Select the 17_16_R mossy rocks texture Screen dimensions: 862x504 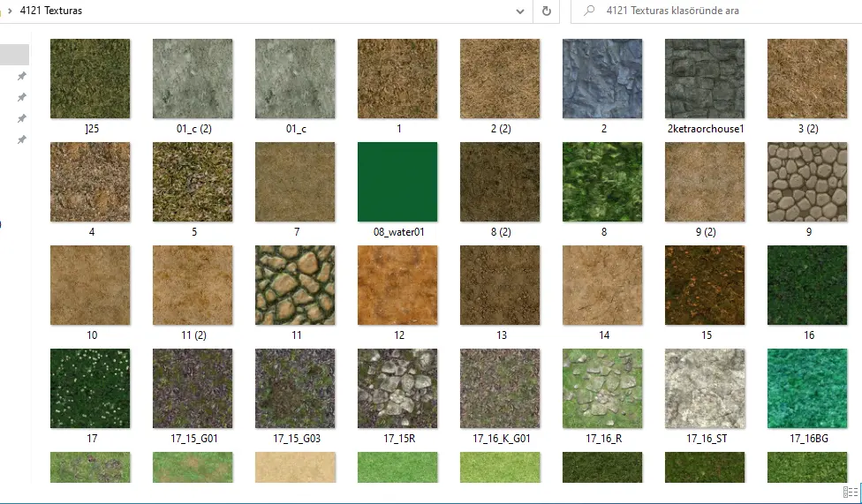[x=602, y=388]
